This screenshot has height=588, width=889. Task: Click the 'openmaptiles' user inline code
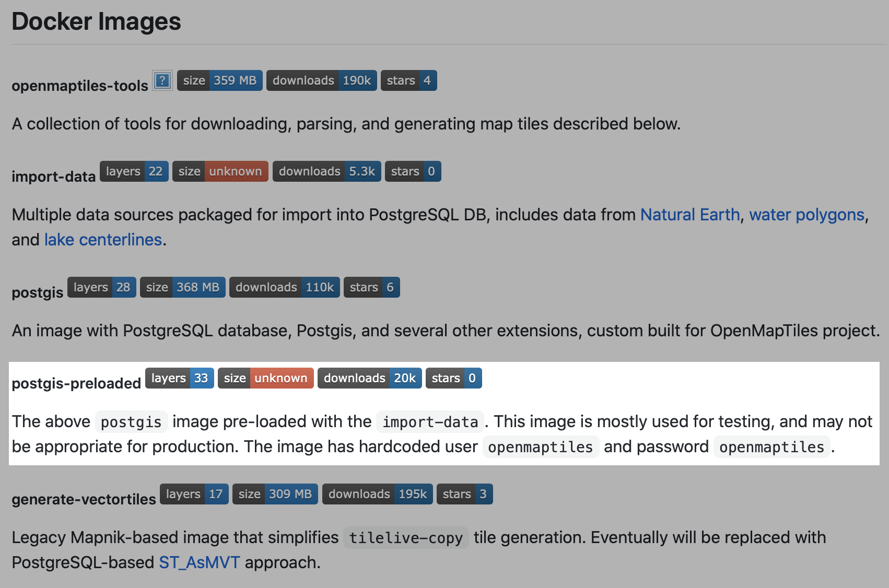tap(541, 447)
